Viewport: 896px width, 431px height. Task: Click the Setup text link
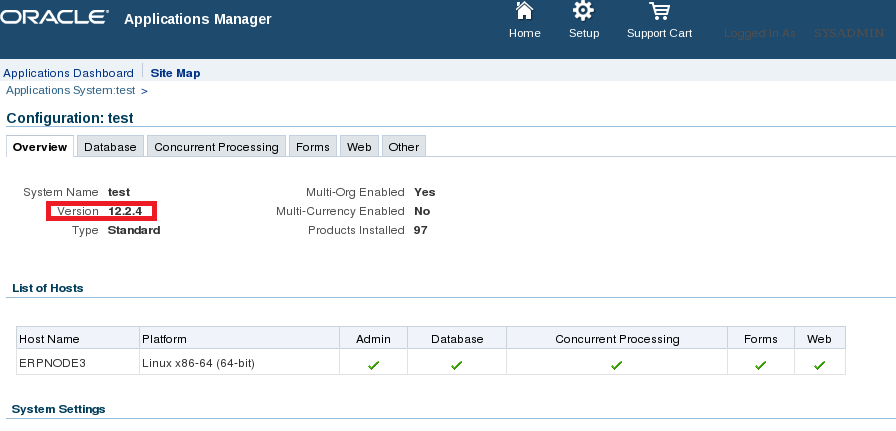(x=584, y=33)
